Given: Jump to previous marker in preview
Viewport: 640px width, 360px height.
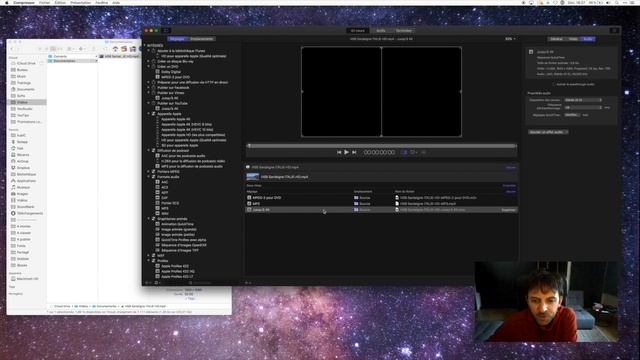Looking at the screenshot, I should pyautogui.click(x=339, y=152).
